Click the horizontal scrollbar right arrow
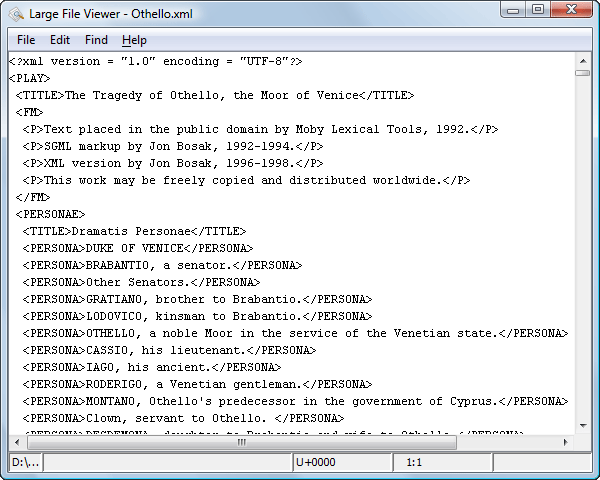This screenshot has width=600, height=480. tap(567, 442)
